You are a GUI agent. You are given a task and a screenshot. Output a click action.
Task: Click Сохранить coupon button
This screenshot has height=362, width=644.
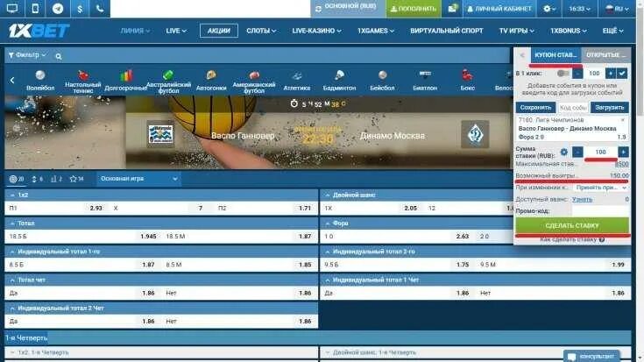point(535,107)
